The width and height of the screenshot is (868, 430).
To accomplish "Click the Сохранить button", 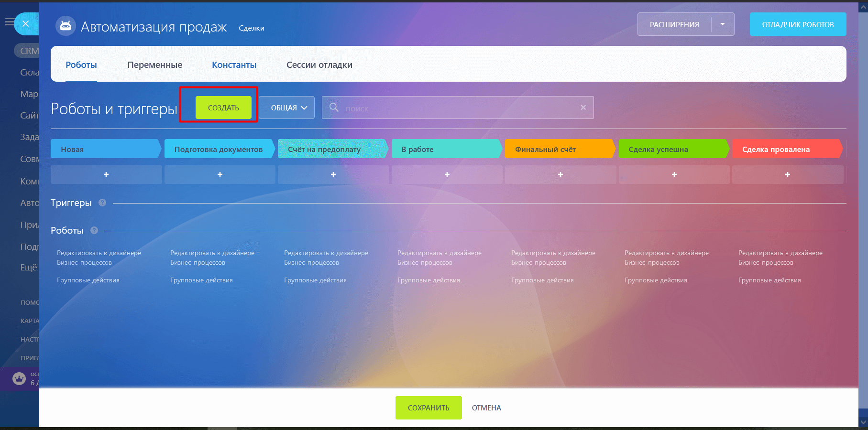I will click(429, 408).
